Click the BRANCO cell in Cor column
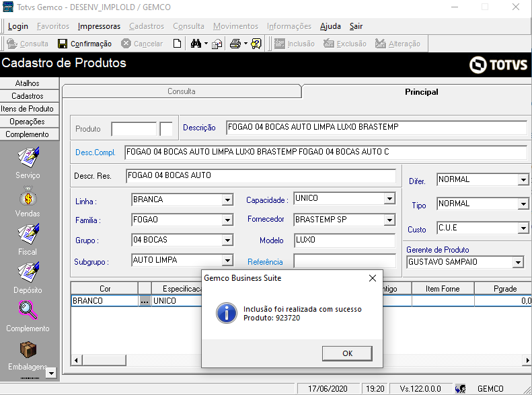Screen dimensions: 532x395 (104, 301)
